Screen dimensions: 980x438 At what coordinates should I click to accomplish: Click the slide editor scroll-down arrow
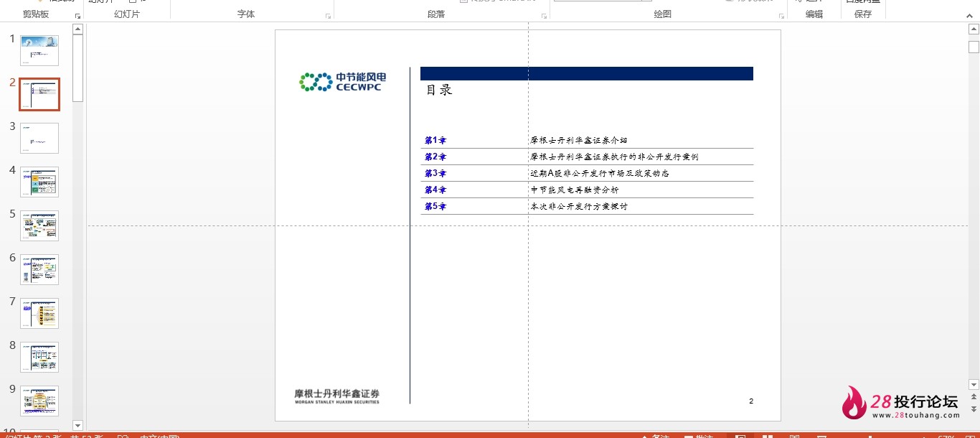[x=974, y=384]
